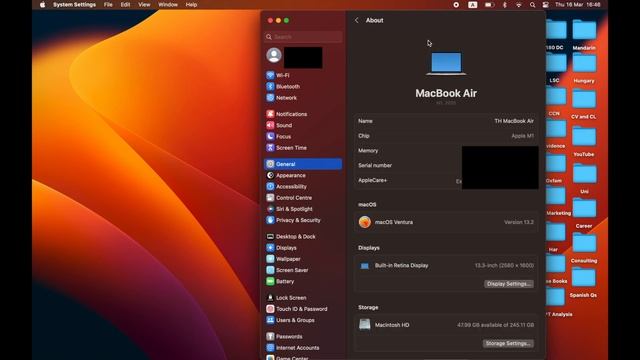
Task: Click the Chip Apple M1 row
Action: click(446, 136)
